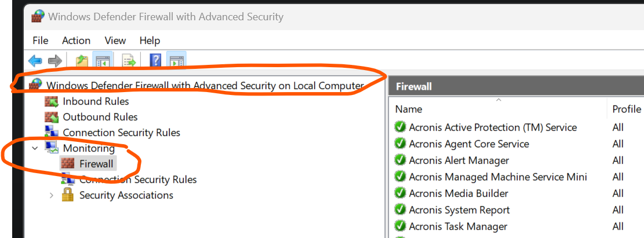This screenshot has width=644, height=238.
Task: Open Help via blue question mark icon
Action: pyautogui.click(x=155, y=60)
